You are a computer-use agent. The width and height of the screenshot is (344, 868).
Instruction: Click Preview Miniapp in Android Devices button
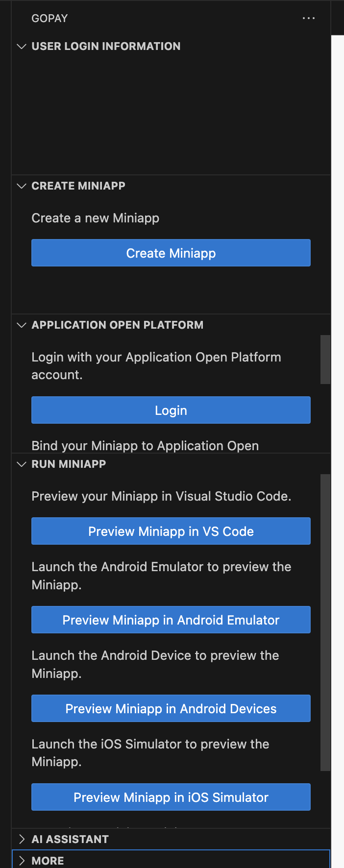[x=171, y=708]
